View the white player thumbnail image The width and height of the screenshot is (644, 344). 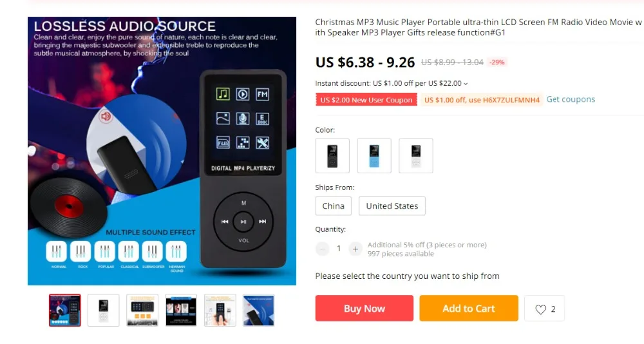(x=104, y=311)
